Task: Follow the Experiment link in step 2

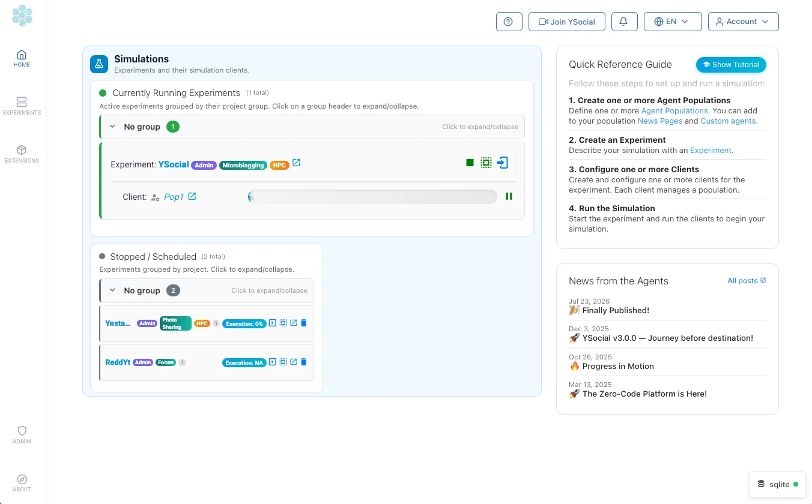Action: point(710,151)
